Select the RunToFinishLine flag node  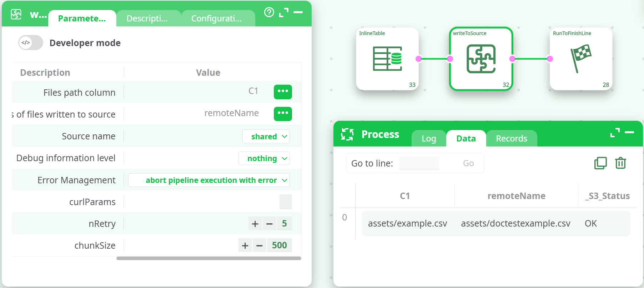(581, 59)
